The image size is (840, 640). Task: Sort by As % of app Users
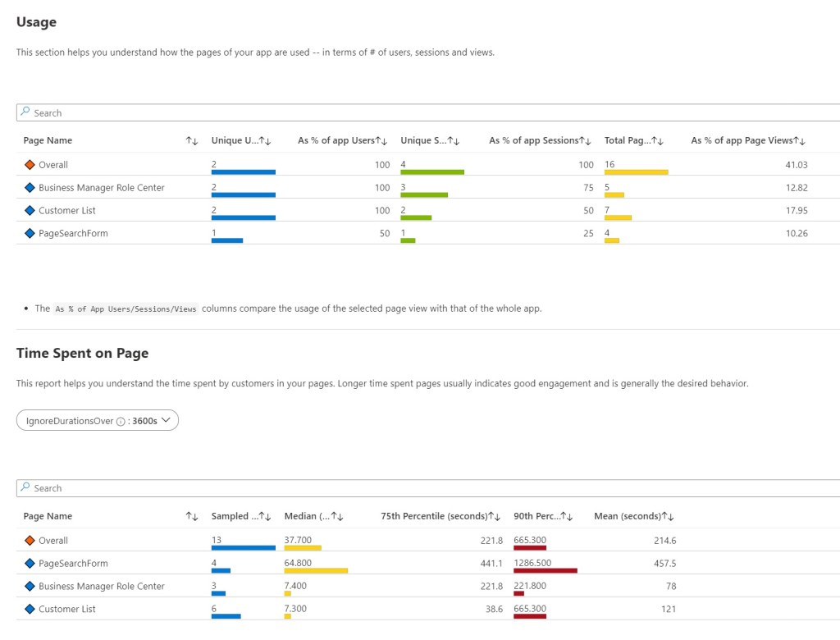click(x=343, y=141)
